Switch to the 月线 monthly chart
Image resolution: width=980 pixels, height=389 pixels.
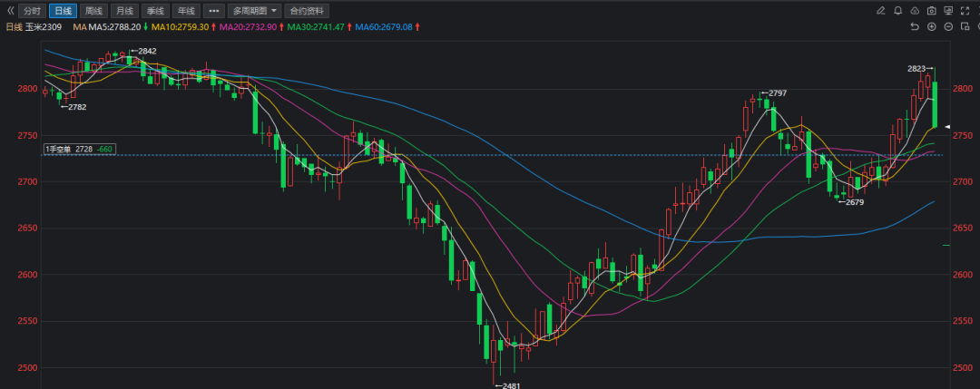[124, 11]
